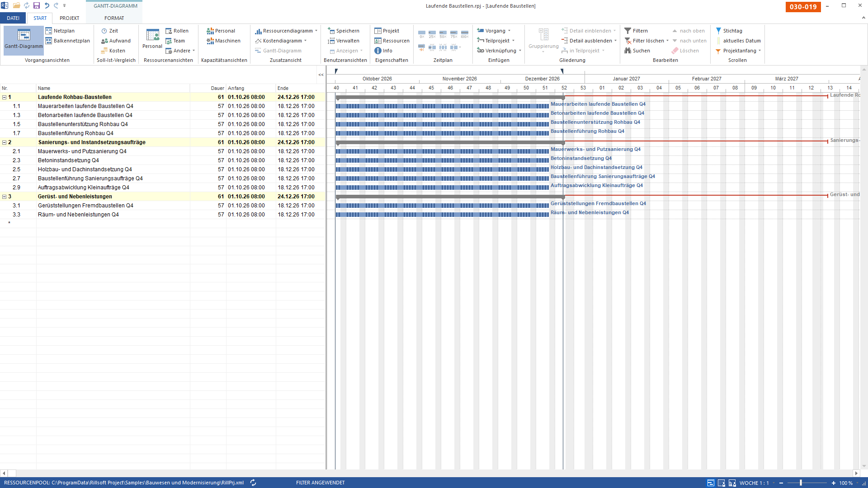Open the Rollen resource view
Viewport: 868px width, 488px height.
tap(177, 31)
